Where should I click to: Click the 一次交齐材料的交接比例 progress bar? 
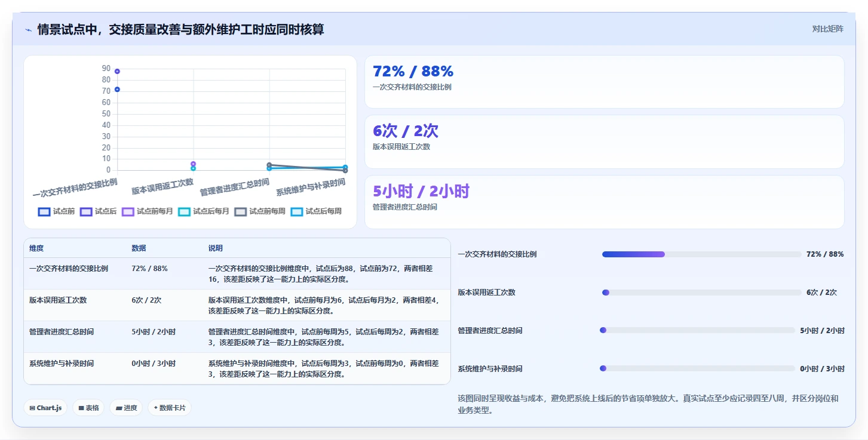701,254
